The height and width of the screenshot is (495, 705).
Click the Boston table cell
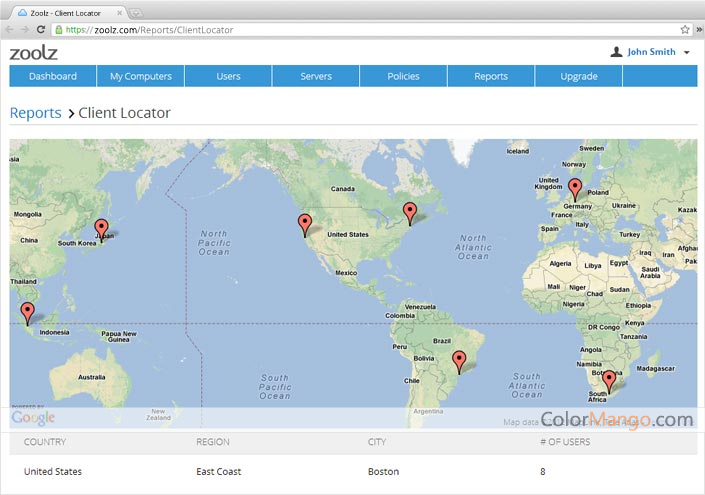384,471
